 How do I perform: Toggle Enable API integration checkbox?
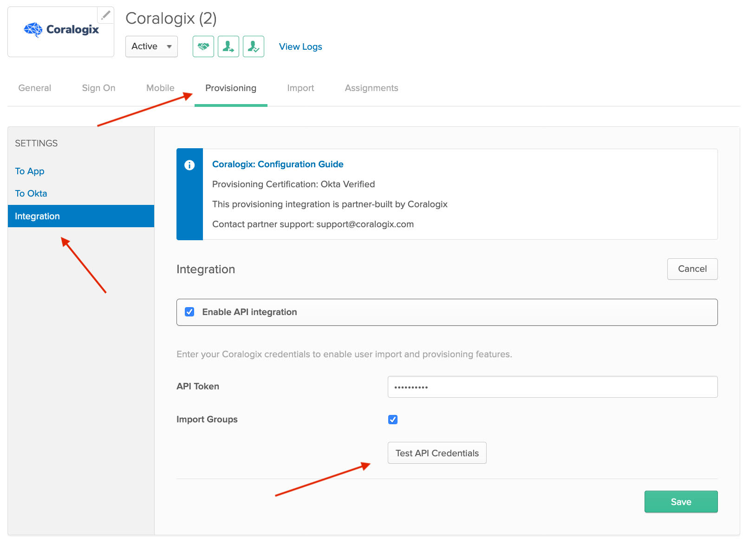tap(189, 312)
